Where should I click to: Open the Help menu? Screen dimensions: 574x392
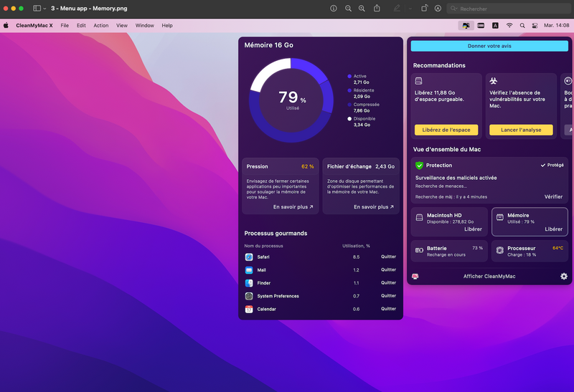click(167, 25)
